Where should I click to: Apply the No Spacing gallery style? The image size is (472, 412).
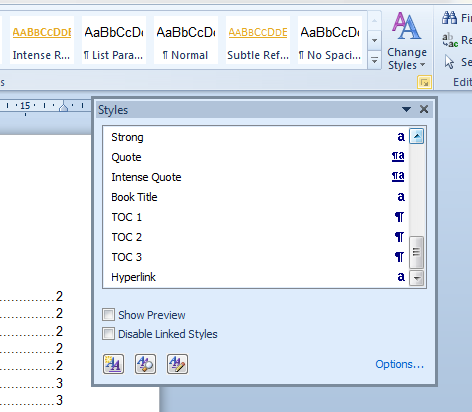pos(330,40)
